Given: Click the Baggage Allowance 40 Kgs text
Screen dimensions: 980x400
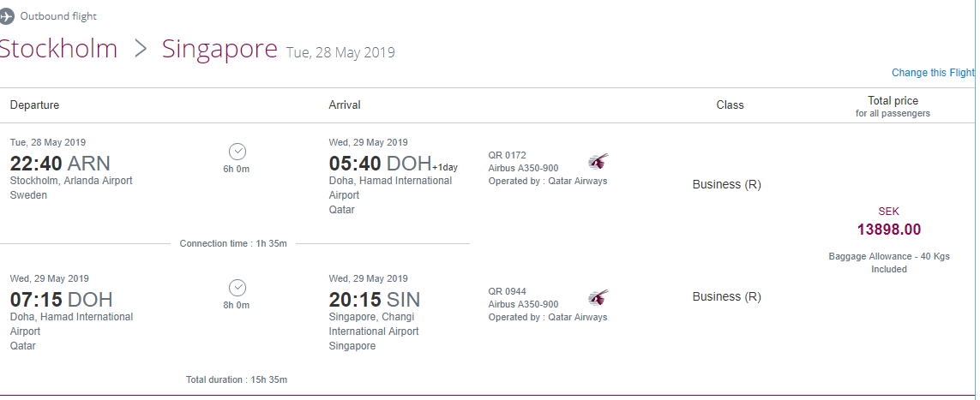Looking at the screenshot, I should pos(889,256).
